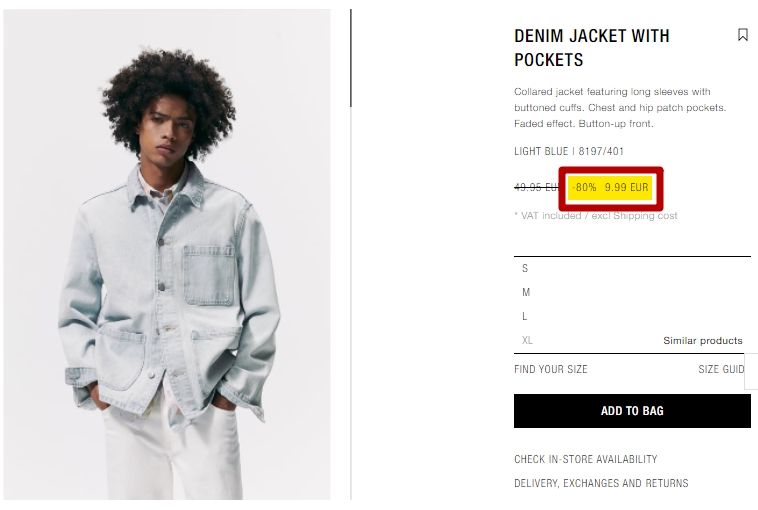Open the Size Guide
The image size is (758, 510).
[722, 369]
